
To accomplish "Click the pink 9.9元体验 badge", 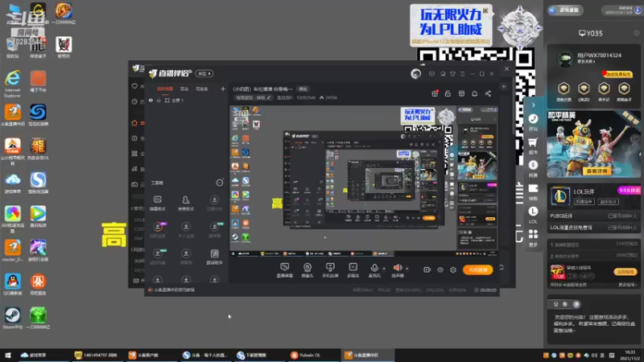I will (x=629, y=191).
